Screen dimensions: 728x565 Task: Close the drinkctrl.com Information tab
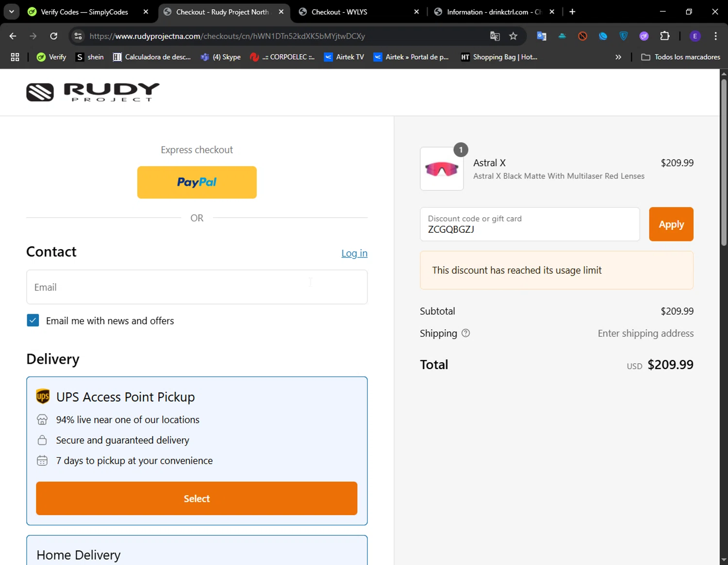552,12
